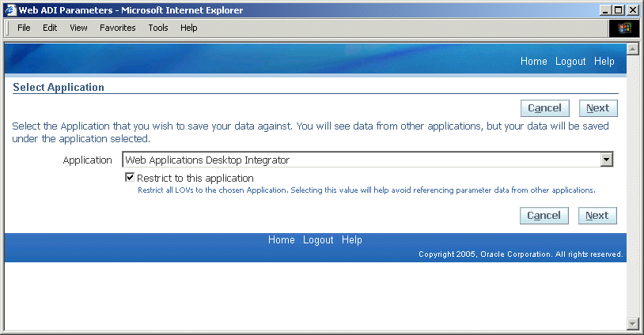Click the Restrict all LOVs hint text
Screen dimensions: 644x335
coord(366,190)
